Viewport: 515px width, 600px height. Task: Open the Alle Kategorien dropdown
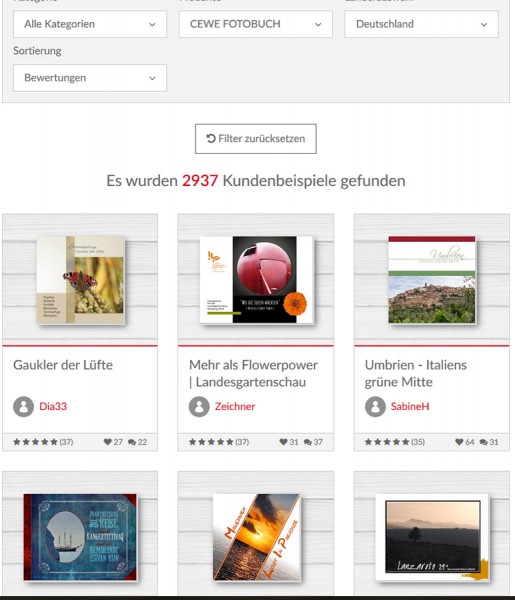point(90,24)
